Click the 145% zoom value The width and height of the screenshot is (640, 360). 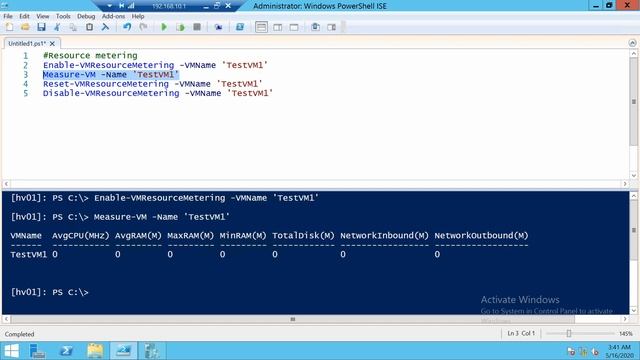(x=625, y=333)
